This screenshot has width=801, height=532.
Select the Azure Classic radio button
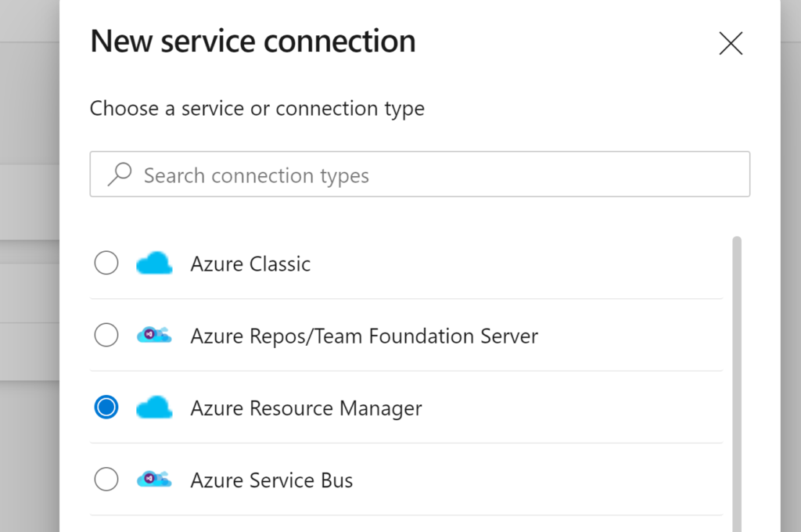click(x=106, y=263)
